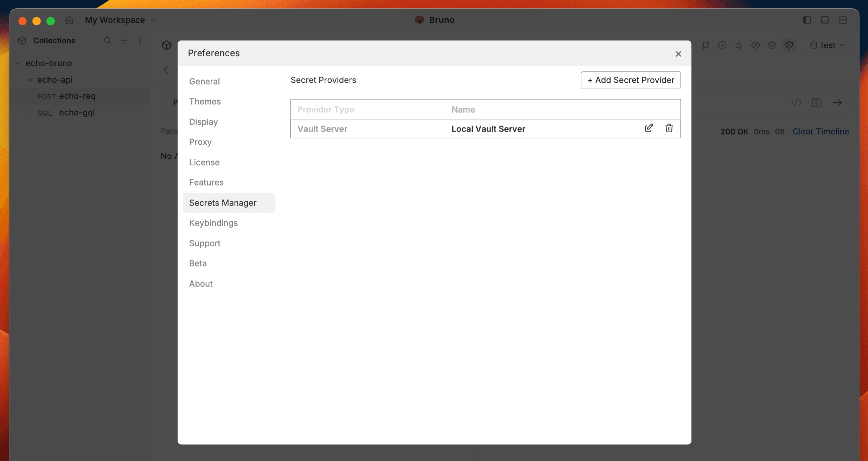Send the request using the arrow icon

pos(838,102)
